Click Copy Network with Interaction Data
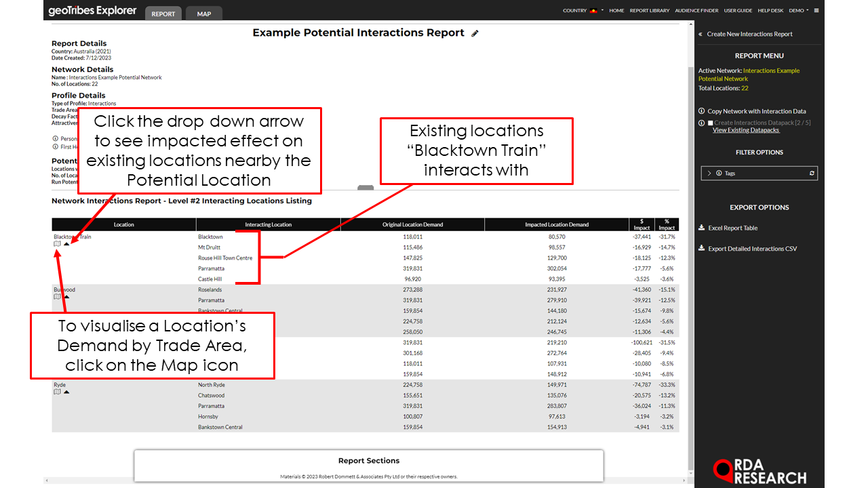Viewport: 868px width, 488px height. [756, 111]
